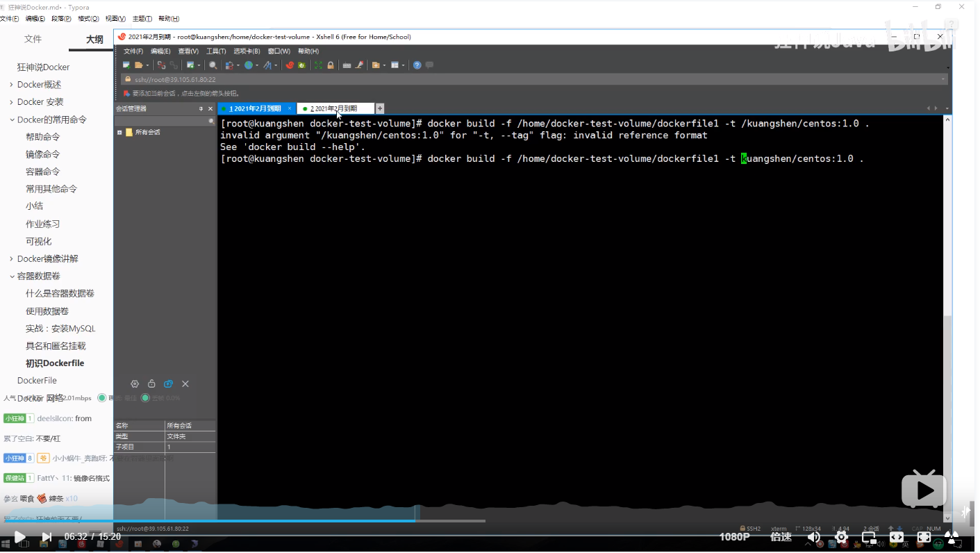This screenshot has height=553, width=980.
Task: Click the lock screen padlock toolbar icon
Action: (x=331, y=65)
